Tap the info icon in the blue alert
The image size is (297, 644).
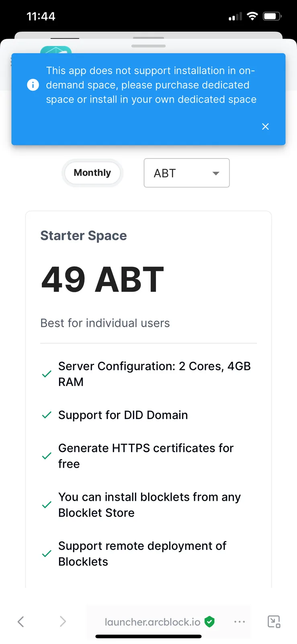pyautogui.click(x=33, y=85)
